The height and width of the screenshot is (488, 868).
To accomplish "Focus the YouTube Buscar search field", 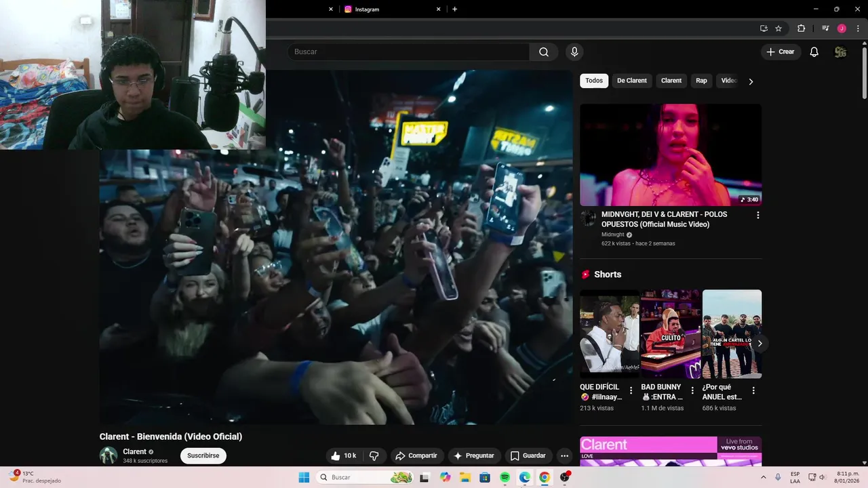I will coord(410,52).
